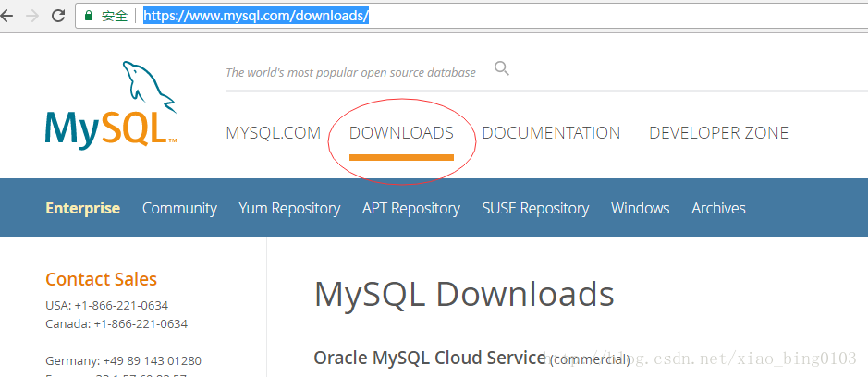Click the browser forward arrow
Image resolution: width=868 pixels, height=377 pixels.
[32, 16]
